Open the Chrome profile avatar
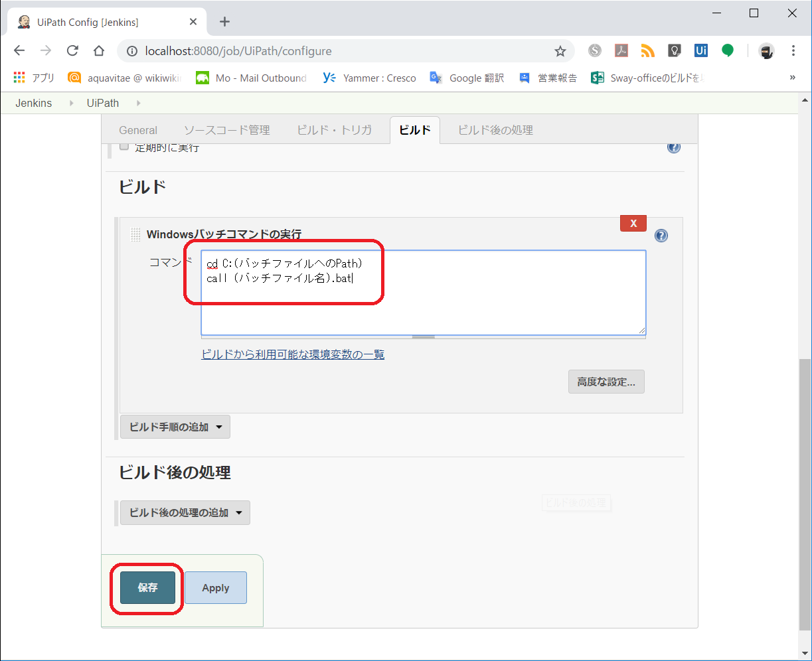Viewport: 812px width, 661px height. tap(767, 51)
